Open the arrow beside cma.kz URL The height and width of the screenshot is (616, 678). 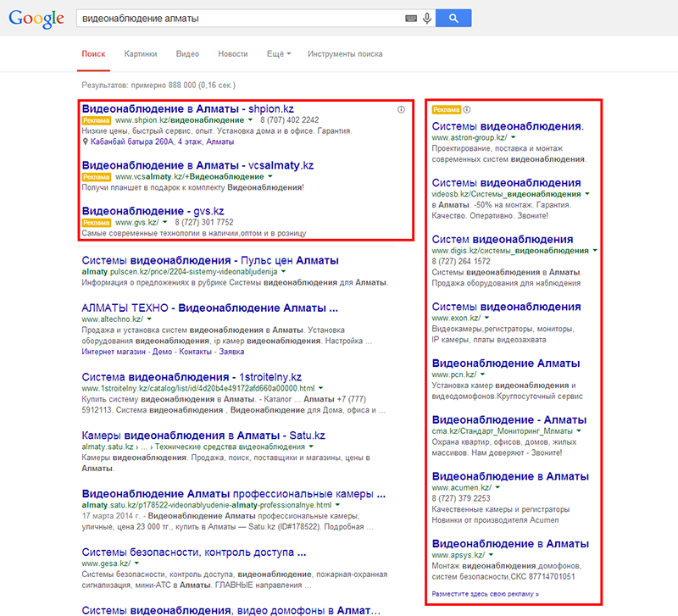point(579,431)
